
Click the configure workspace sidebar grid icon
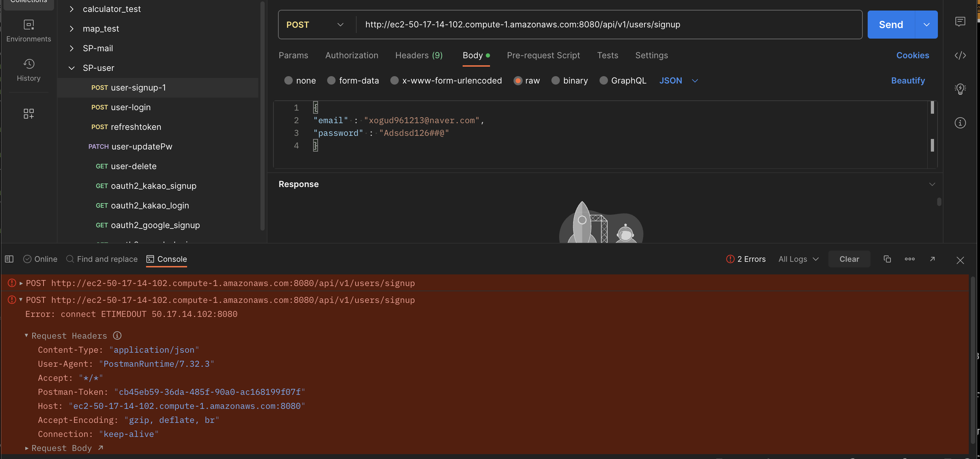pos(28,113)
